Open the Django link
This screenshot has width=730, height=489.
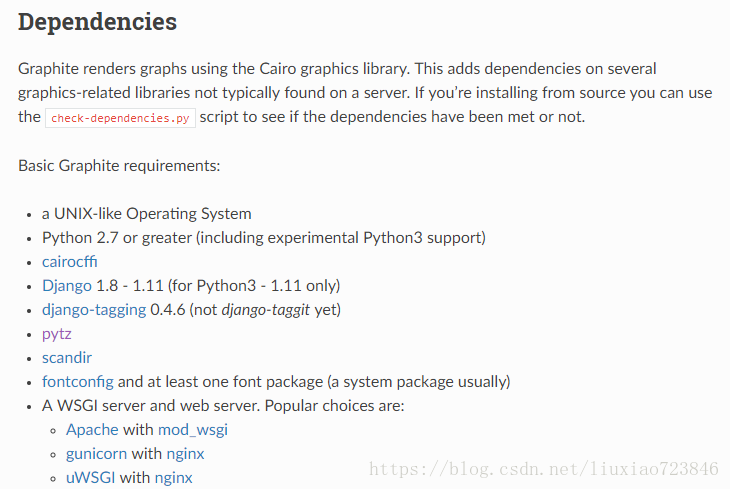click(67, 285)
